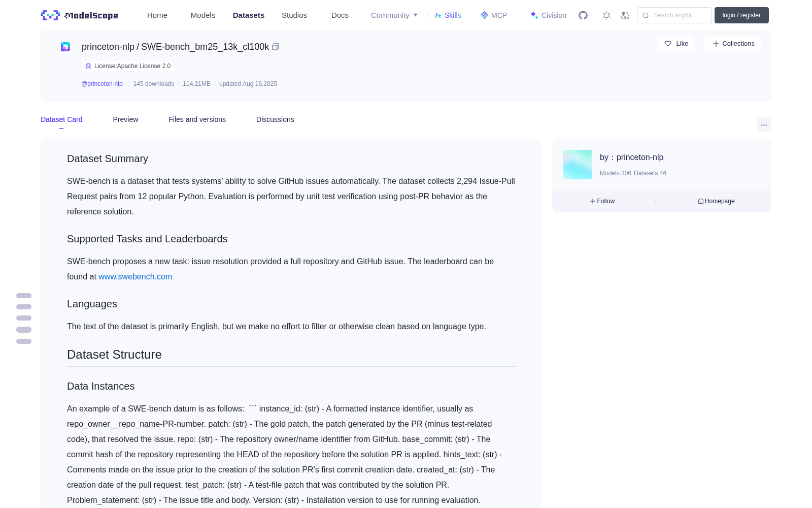Expand the Community dropdown menu

[394, 15]
